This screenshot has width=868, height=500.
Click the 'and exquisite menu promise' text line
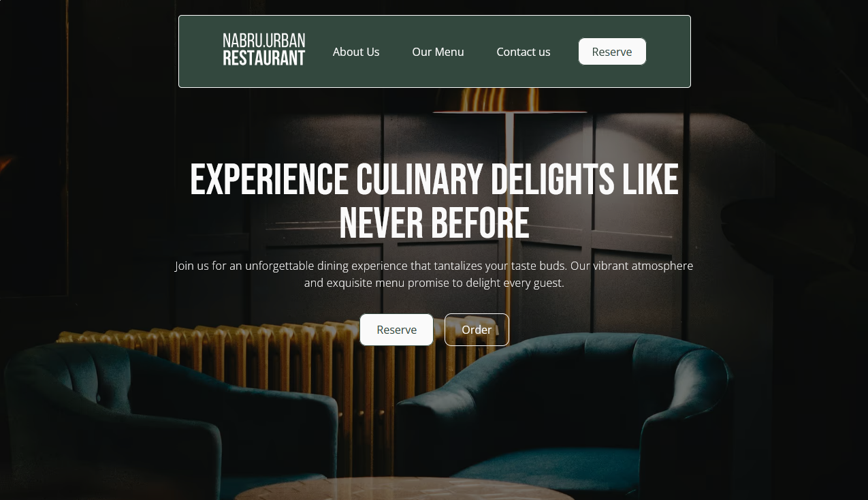point(434,283)
